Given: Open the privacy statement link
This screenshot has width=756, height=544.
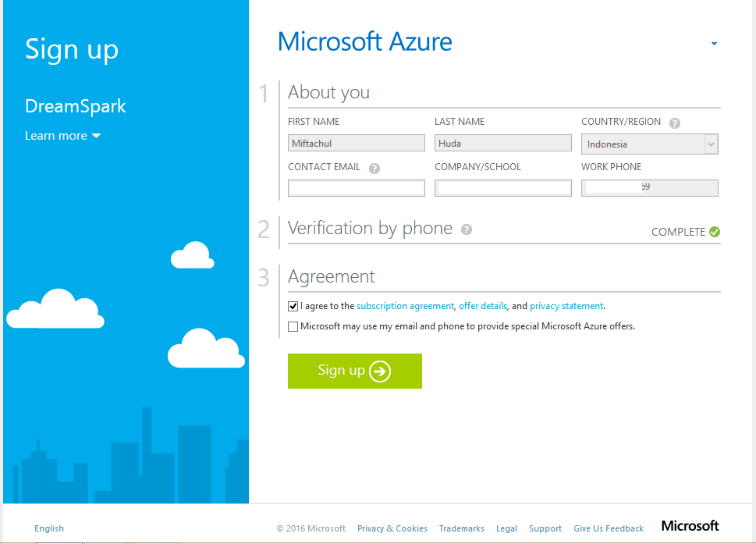Looking at the screenshot, I should tap(566, 306).
